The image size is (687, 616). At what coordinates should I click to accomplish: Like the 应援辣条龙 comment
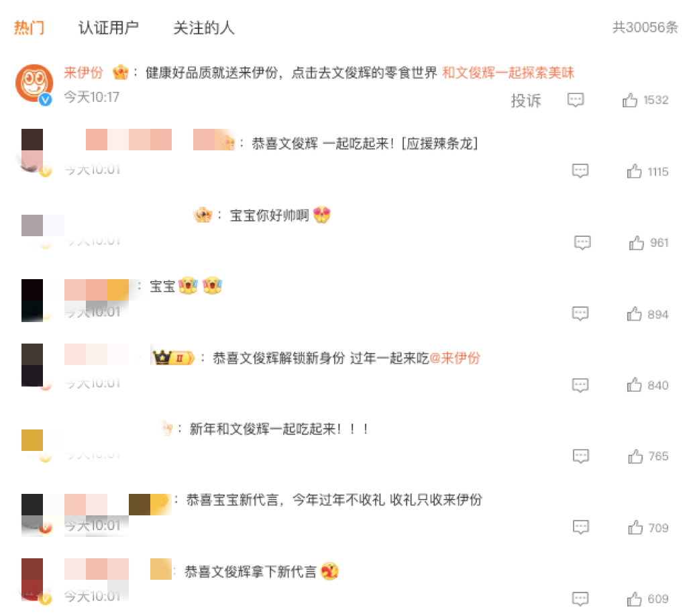(x=634, y=172)
